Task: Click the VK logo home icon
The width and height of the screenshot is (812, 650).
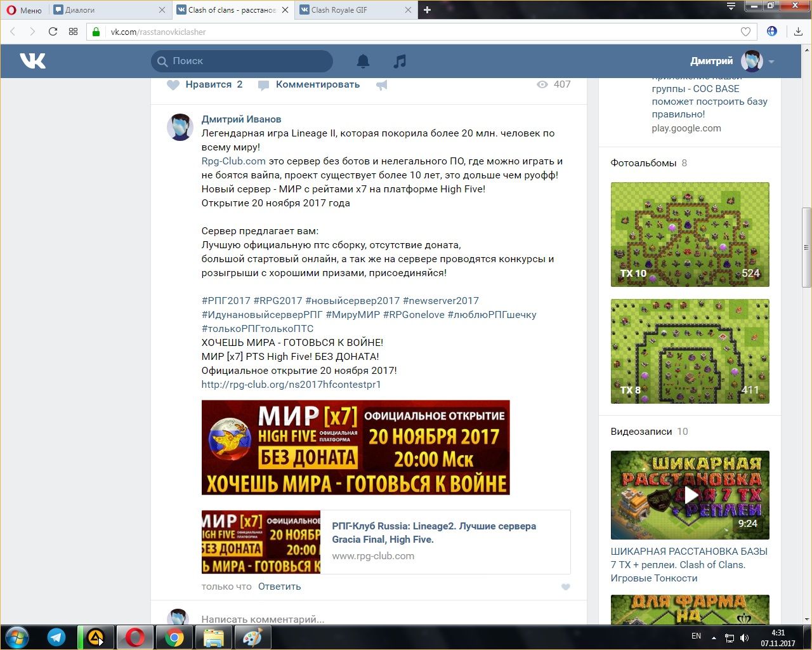Action: point(32,61)
